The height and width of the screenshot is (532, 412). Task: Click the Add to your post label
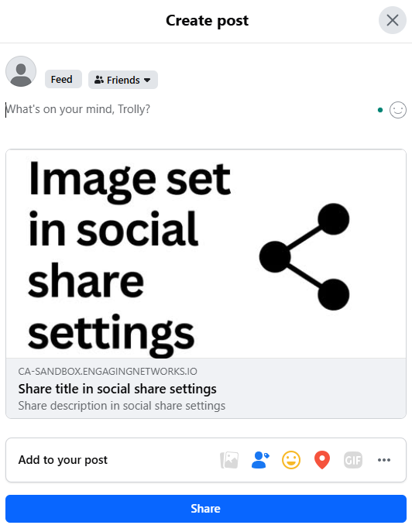pyautogui.click(x=63, y=460)
